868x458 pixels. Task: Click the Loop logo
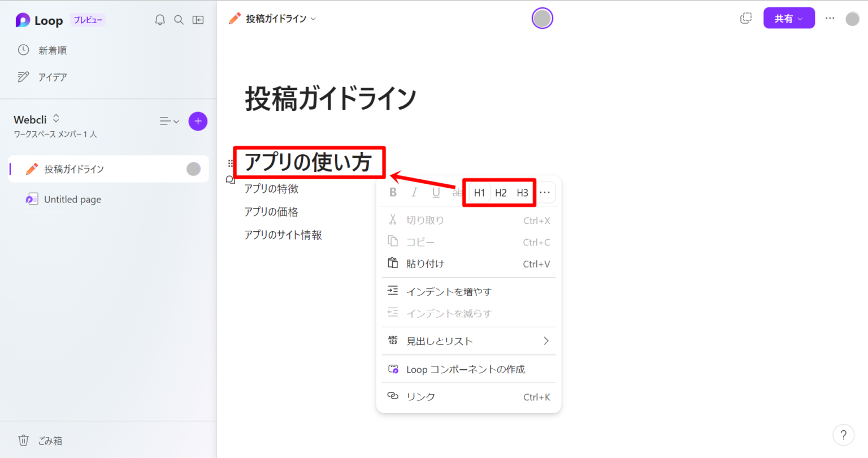click(23, 20)
